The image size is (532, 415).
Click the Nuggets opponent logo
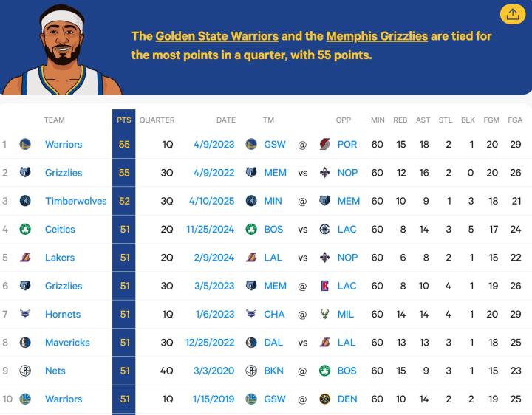click(324, 399)
